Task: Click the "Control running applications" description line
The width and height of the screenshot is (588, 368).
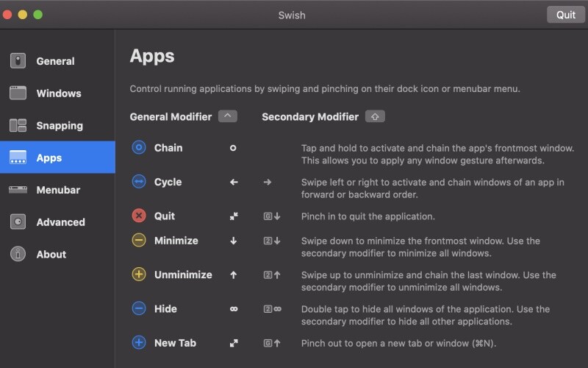Action: (x=325, y=89)
